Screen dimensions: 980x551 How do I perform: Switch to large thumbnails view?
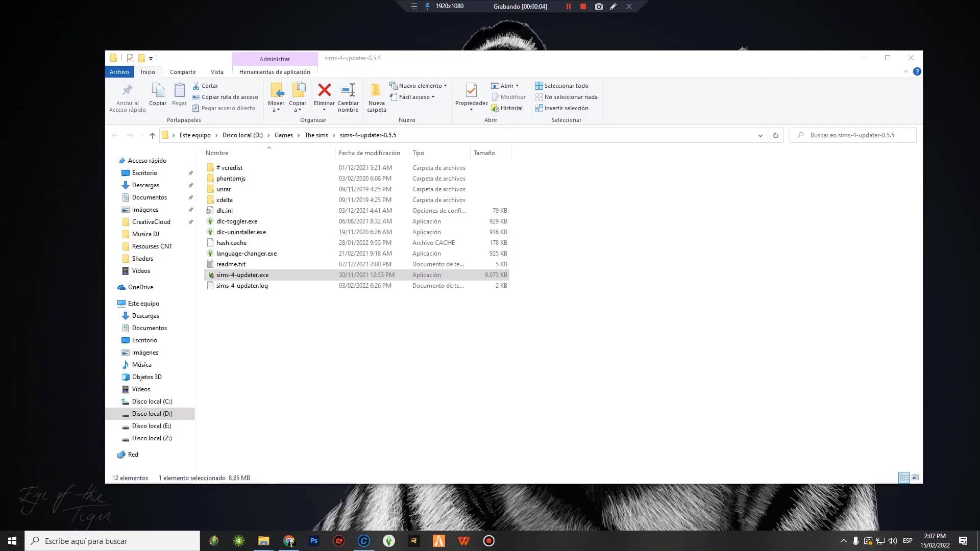916,478
